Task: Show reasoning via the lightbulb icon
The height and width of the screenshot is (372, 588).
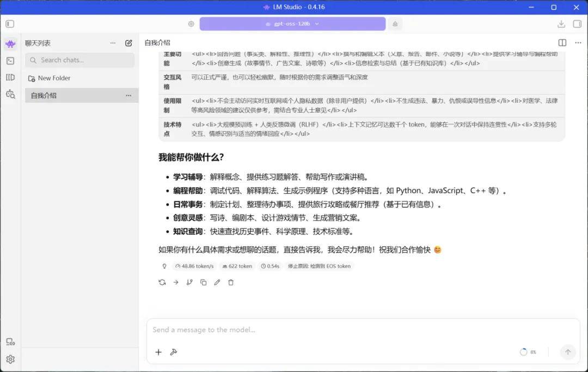Action: click(164, 266)
